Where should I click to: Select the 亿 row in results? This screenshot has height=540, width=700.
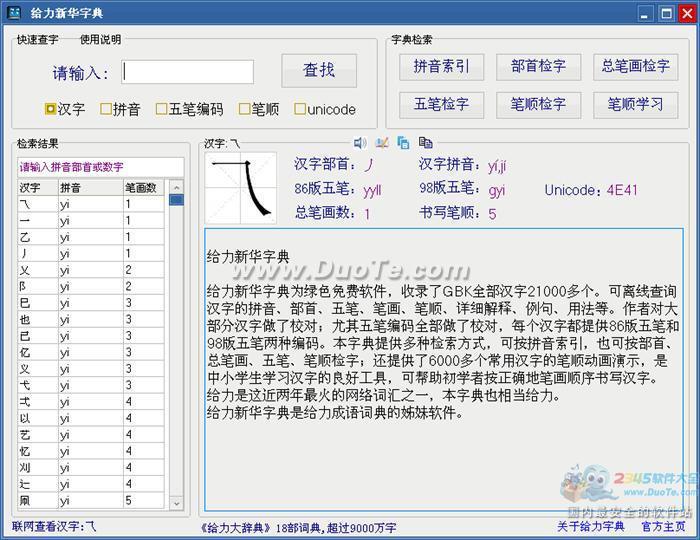pyautogui.click(x=91, y=353)
